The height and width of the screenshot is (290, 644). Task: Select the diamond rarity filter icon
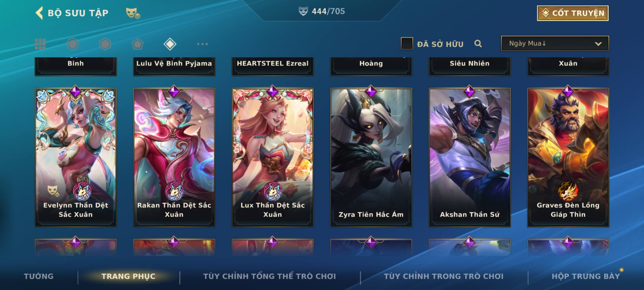coord(170,44)
